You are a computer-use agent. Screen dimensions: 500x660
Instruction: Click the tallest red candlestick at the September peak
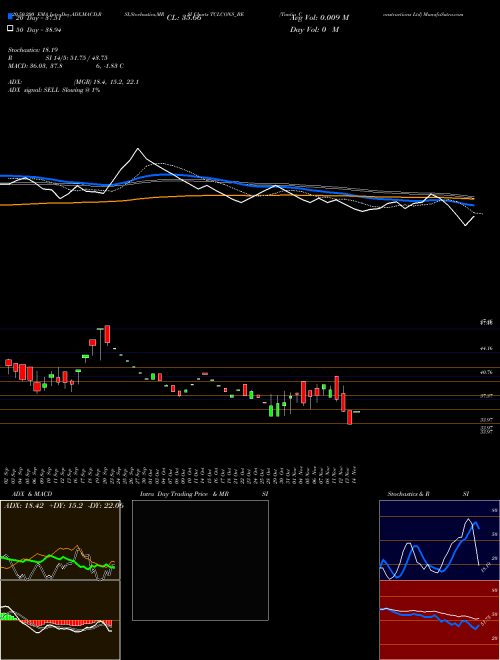pyautogui.click(x=107, y=334)
